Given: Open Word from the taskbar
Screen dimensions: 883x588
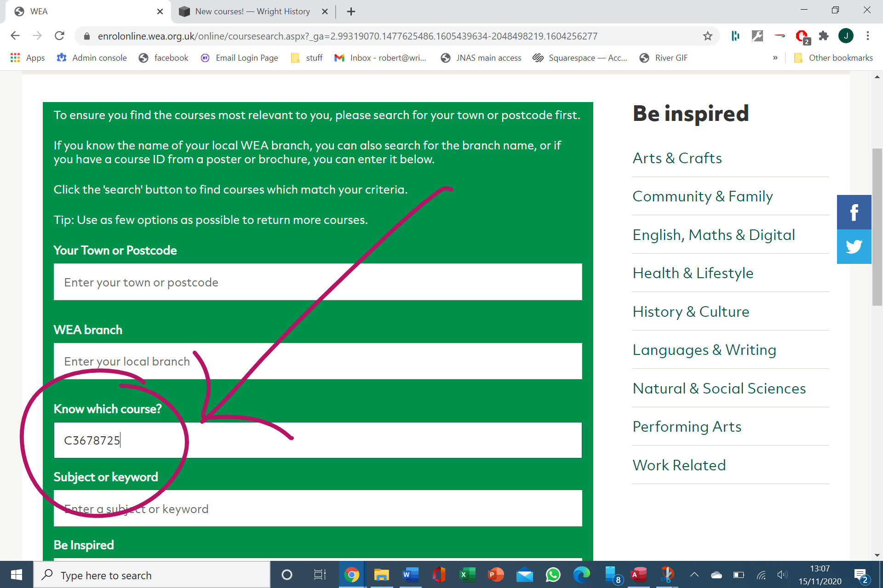Looking at the screenshot, I should tap(410, 575).
